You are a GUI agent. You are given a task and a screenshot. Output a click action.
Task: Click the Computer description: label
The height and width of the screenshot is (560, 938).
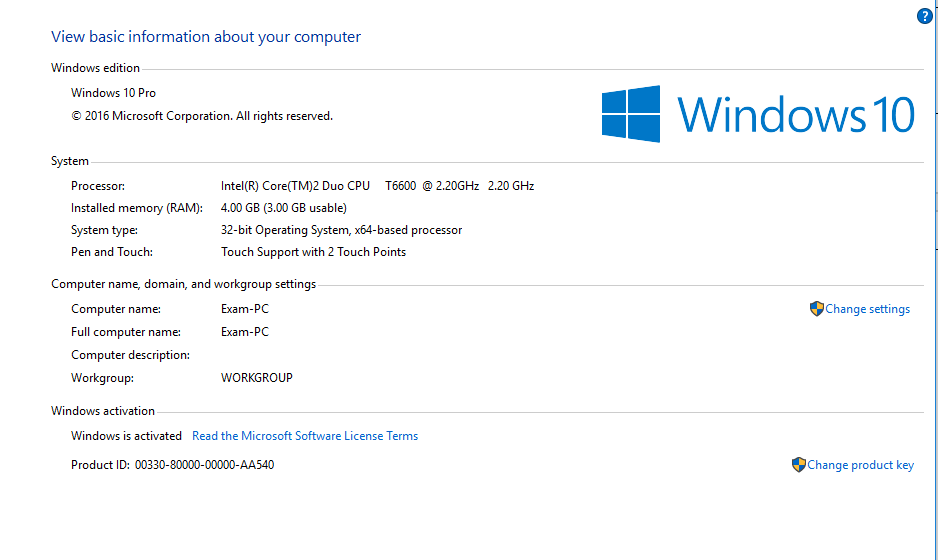[x=130, y=355]
